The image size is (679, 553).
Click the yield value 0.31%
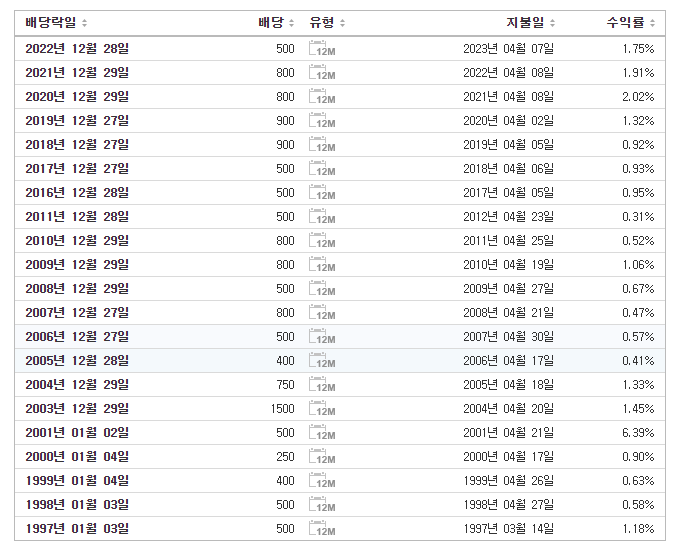pos(638,217)
